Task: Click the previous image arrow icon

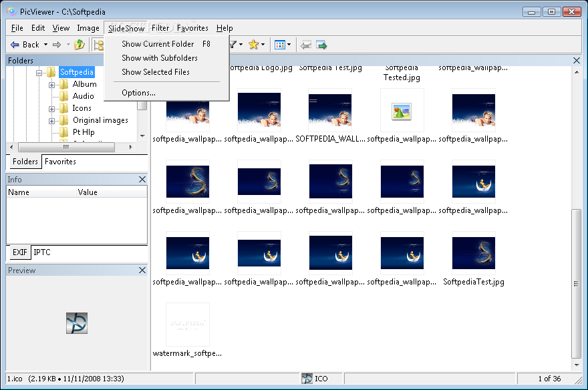Action: tap(306, 45)
